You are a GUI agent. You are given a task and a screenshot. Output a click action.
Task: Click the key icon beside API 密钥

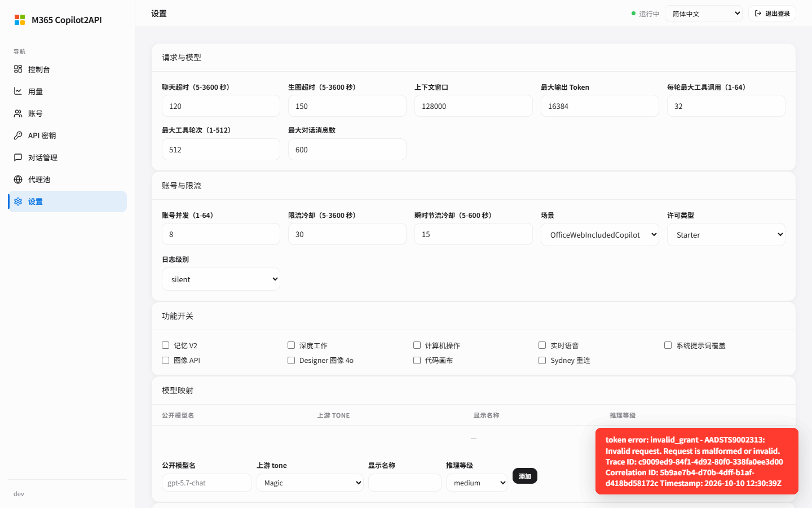click(18, 135)
